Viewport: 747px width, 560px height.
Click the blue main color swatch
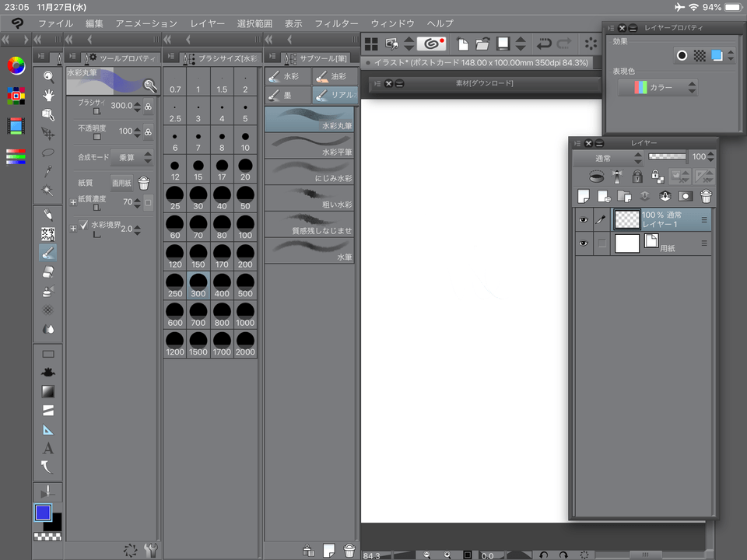click(43, 513)
